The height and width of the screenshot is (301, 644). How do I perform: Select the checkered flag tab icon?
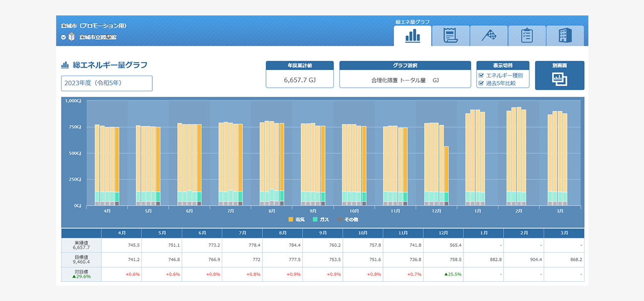[489, 36]
